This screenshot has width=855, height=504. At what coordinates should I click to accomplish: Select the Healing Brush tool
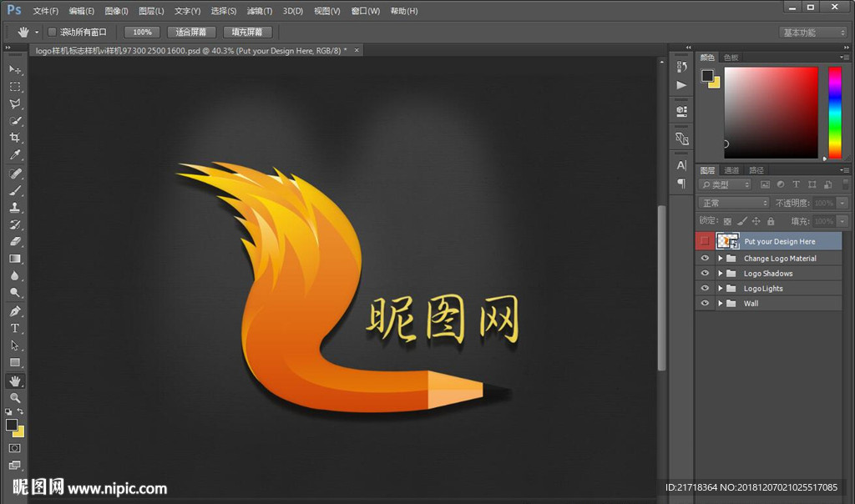15,174
